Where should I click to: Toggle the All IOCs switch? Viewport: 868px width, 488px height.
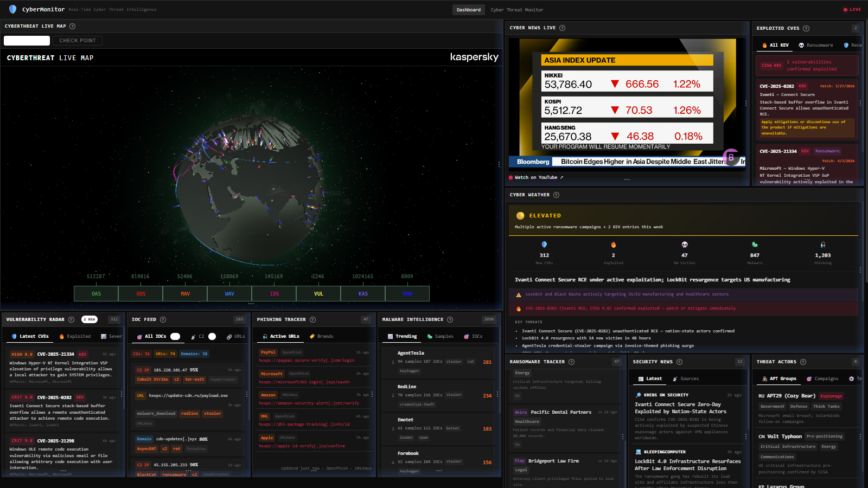point(175,336)
